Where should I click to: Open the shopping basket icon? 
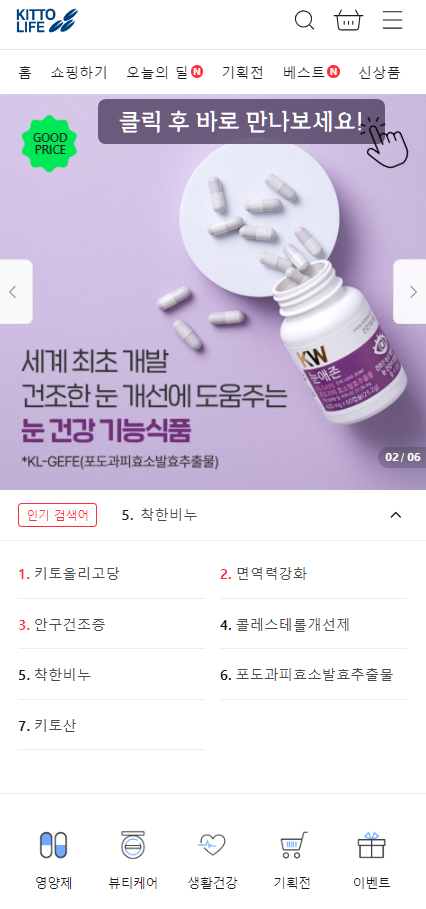point(348,20)
